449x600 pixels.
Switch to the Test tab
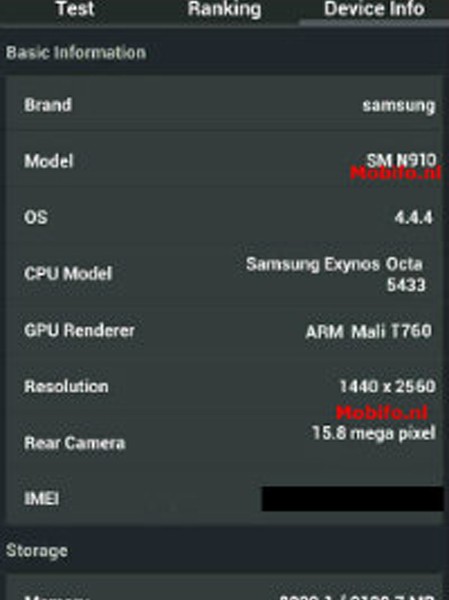pyautogui.click(x=75, y=9)
